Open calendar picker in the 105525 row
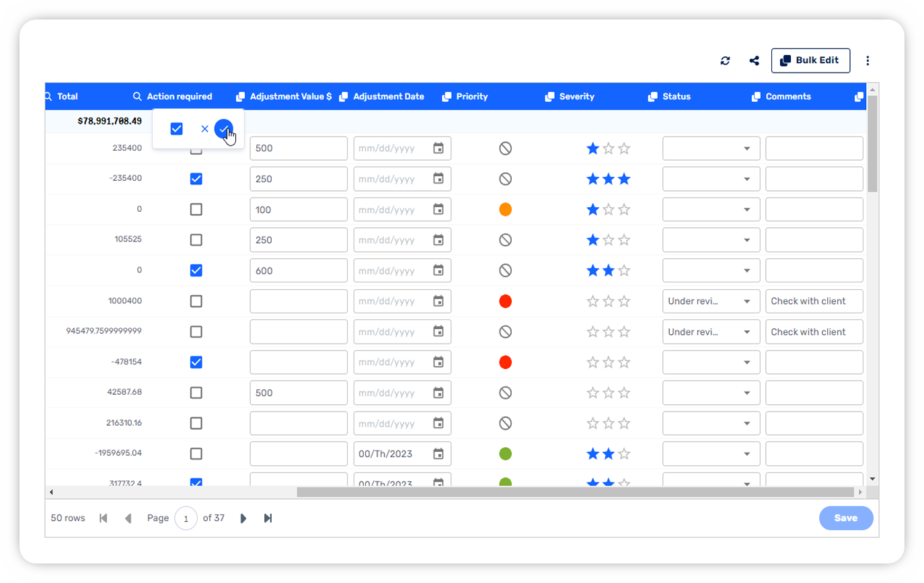The width and height of the screenshot is (924, 583). 438,239
